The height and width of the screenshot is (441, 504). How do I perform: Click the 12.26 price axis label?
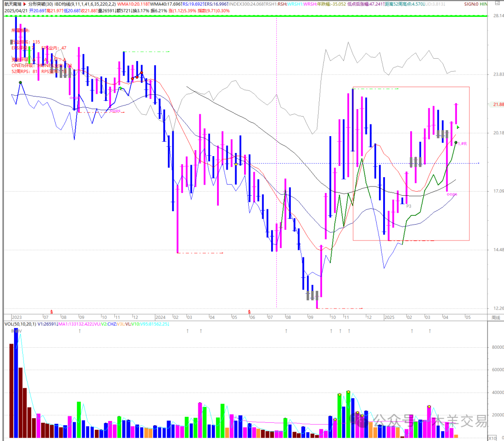(498, 308)
